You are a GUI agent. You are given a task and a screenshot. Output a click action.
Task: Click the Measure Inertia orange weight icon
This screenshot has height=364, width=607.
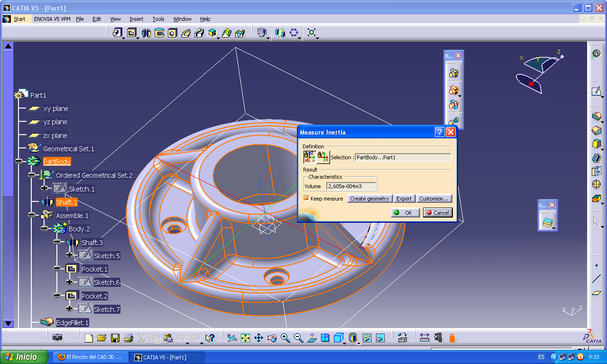click(x=452, y=338)
